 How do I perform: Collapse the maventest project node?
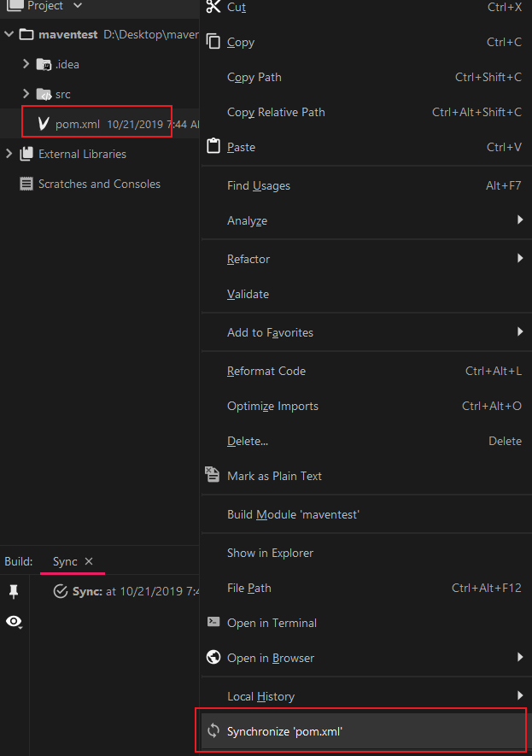9,35
